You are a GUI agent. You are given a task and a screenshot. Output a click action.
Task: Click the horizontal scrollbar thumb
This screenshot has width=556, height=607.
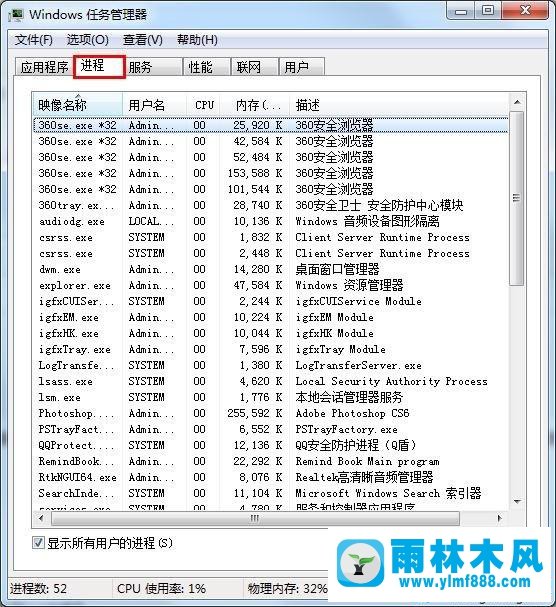tap(255, 518)
